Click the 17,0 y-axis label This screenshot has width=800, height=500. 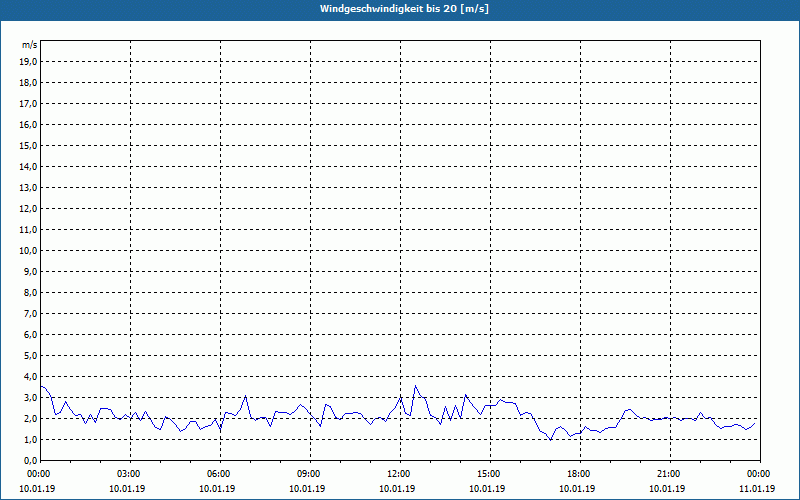click(28, 104)
